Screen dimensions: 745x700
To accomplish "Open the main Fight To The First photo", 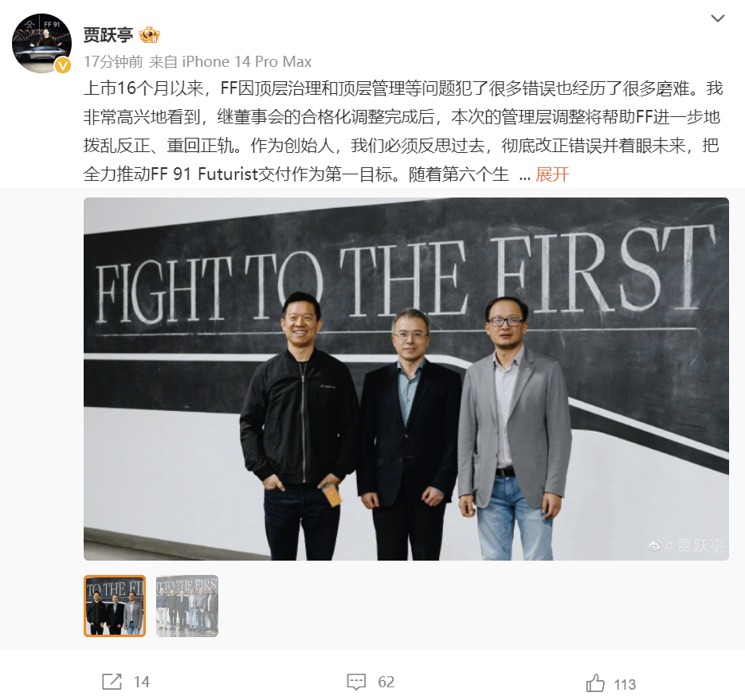I will [x=406, y=379].
